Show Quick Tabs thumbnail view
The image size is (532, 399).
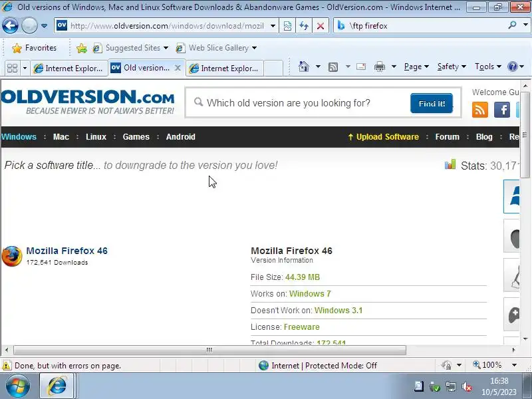(12, 68)
